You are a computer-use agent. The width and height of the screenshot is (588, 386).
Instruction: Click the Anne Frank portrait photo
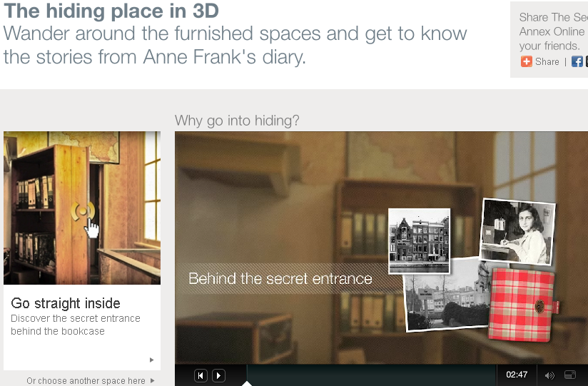pos(517,232)
